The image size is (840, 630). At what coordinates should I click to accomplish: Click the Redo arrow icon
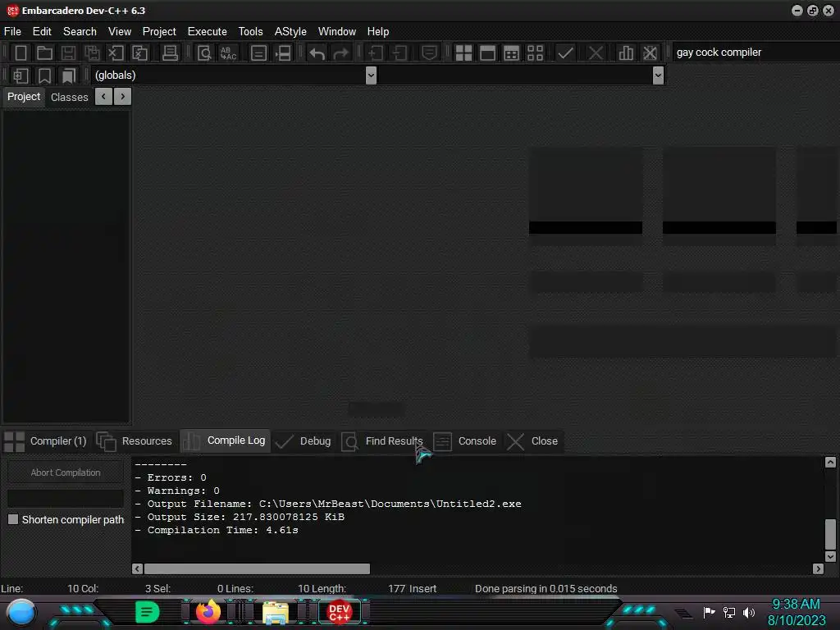(340, 53)
